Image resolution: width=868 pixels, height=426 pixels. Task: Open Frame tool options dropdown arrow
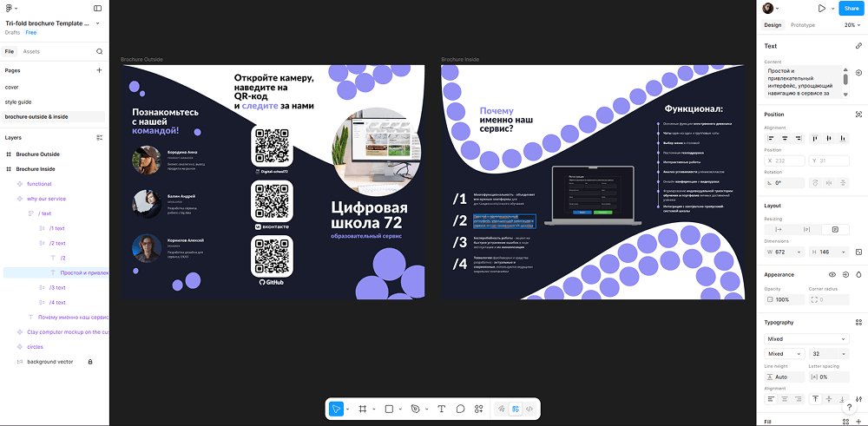373,410
